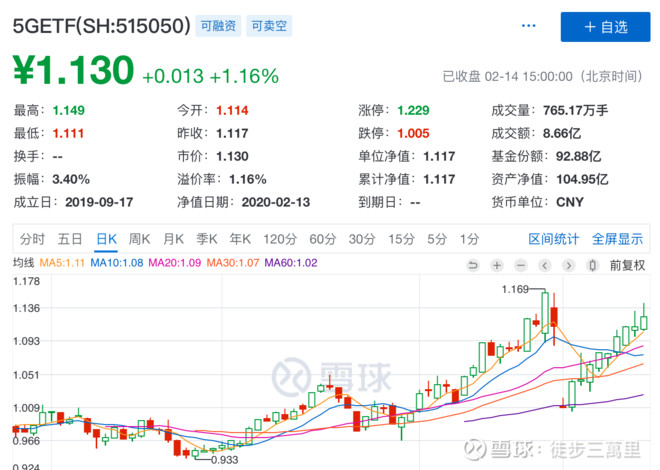
Task: Switch to 分时 chart tab
Action: [x=32, y=239]
